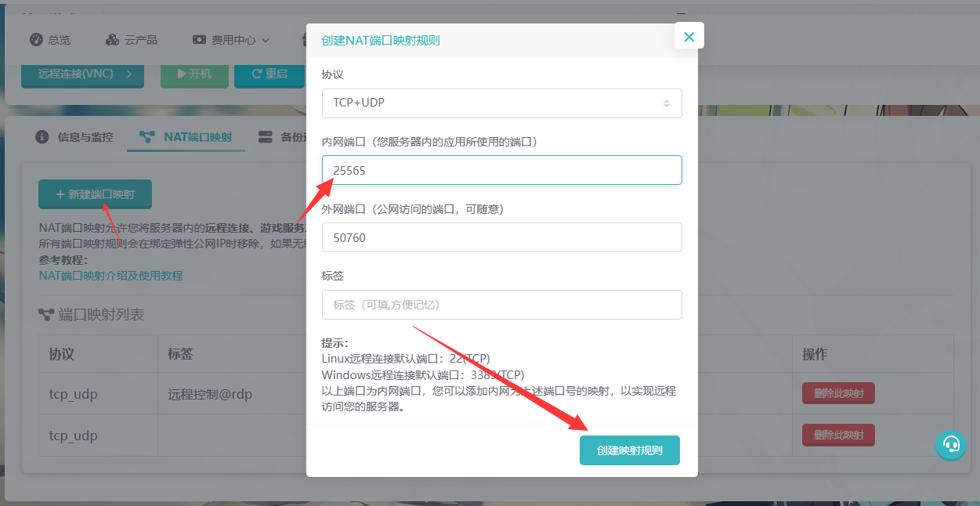Expand the 远程连接(VNC) button arrow
980x506 pixels.
click(129, 74)
